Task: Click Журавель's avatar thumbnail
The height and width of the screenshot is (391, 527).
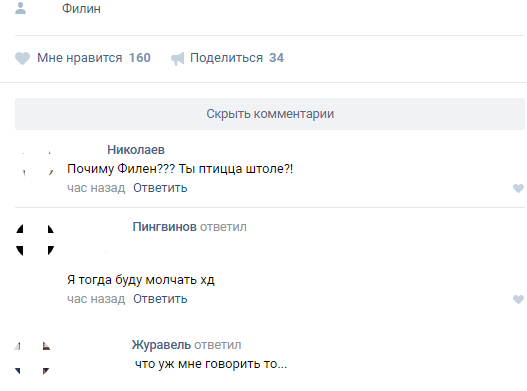Action: [33, 358]
